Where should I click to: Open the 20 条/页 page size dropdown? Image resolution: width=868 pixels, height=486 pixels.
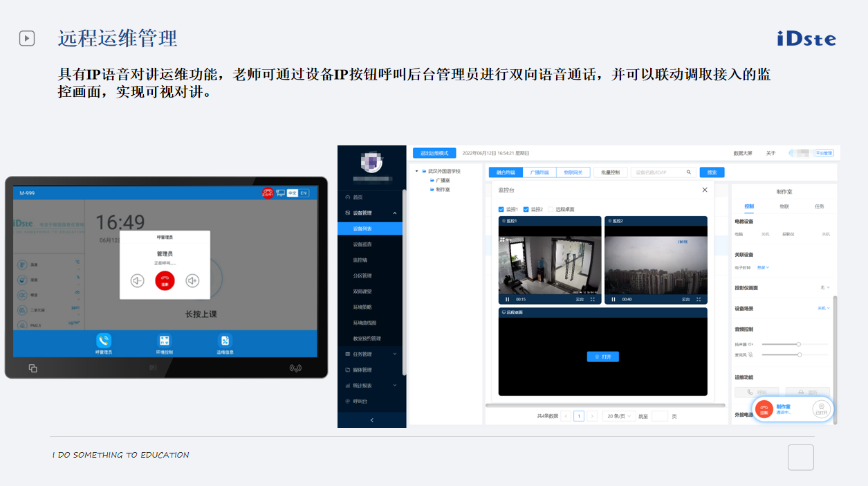pos(619,416)
